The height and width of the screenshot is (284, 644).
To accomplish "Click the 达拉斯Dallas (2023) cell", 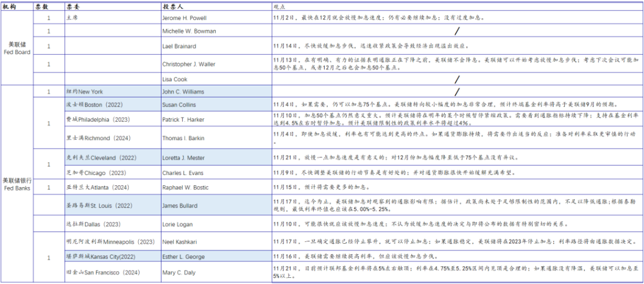I will [x=113, y=224].
